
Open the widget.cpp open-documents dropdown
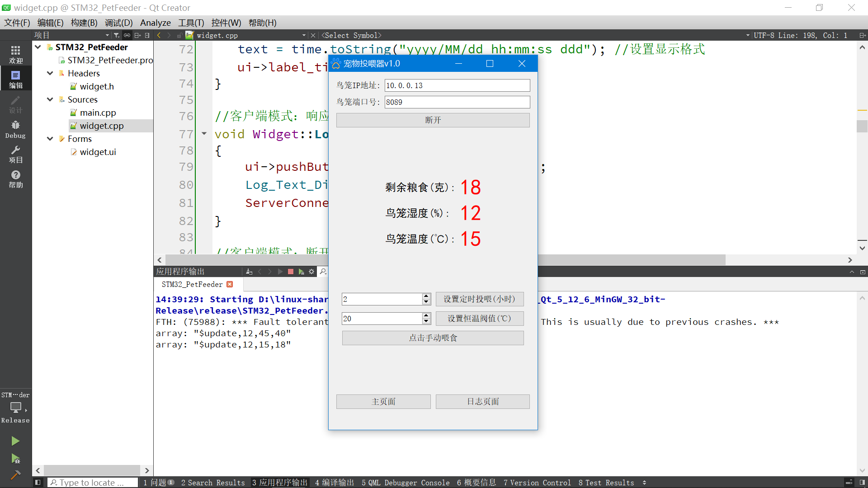click(x=304, y=35)
